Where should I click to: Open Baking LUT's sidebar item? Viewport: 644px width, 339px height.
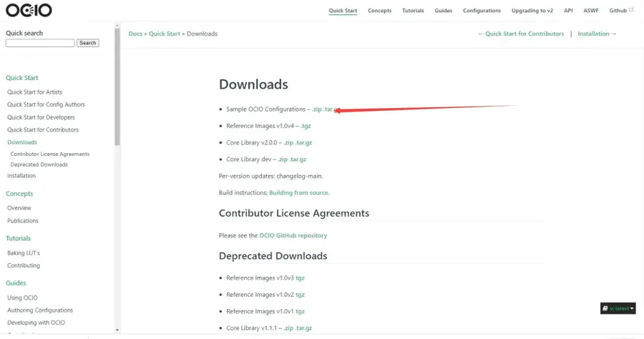click(x=24, y=252)
